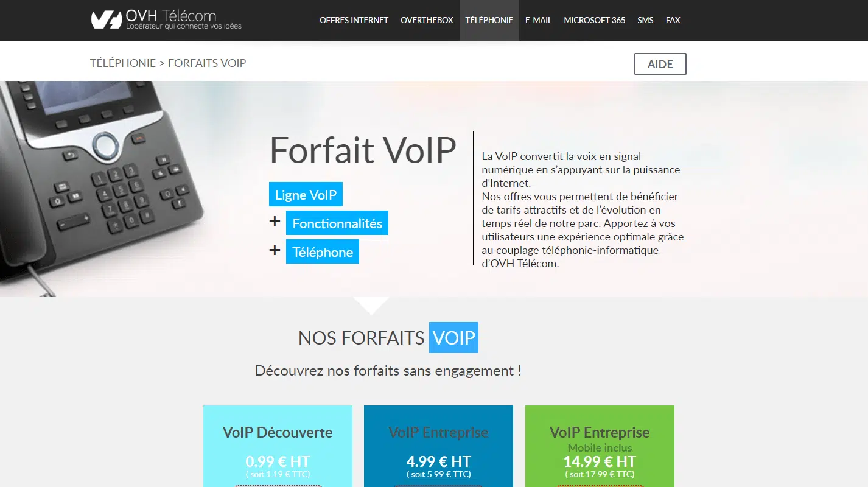
Task: Click the Aide button
Action: (x=660, y=64)
